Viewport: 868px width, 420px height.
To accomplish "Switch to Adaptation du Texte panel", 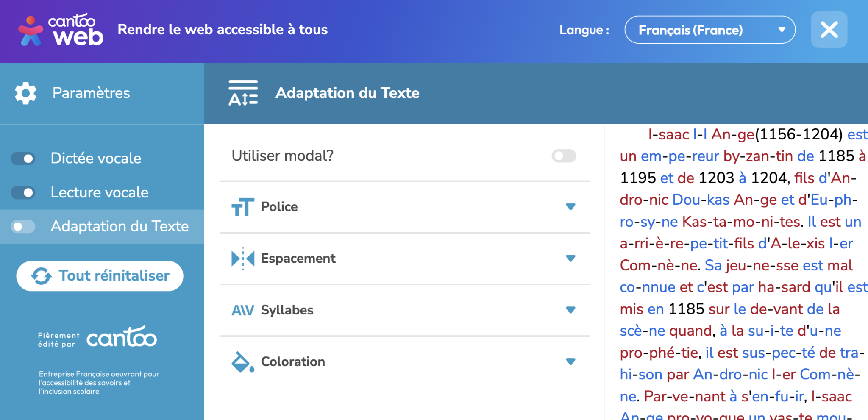I will (119, 226).
